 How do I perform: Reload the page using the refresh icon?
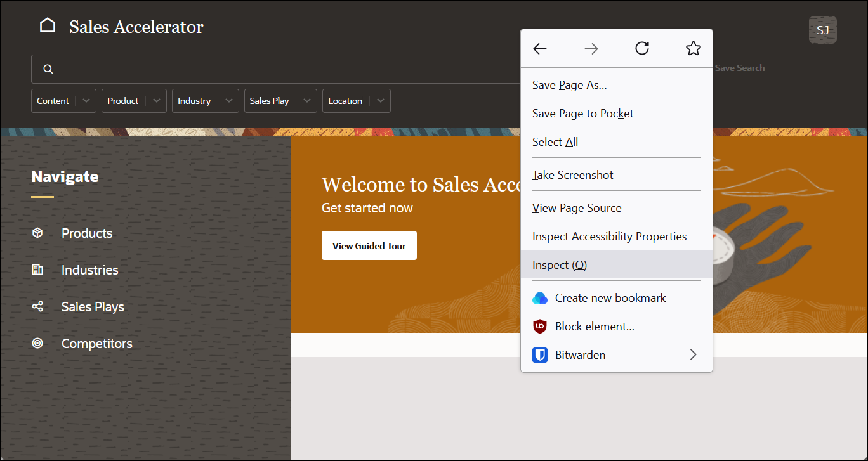click(x=641, y=48)
